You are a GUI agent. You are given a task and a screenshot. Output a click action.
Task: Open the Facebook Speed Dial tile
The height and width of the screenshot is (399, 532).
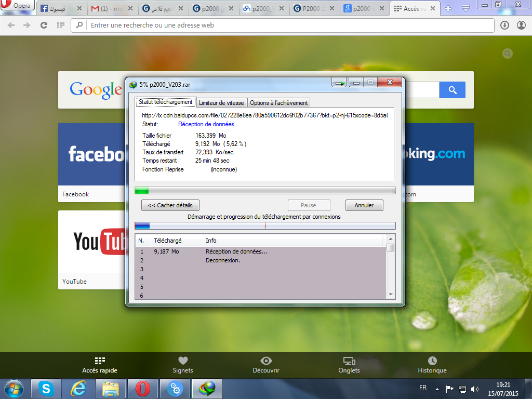(x=91, y=163)
